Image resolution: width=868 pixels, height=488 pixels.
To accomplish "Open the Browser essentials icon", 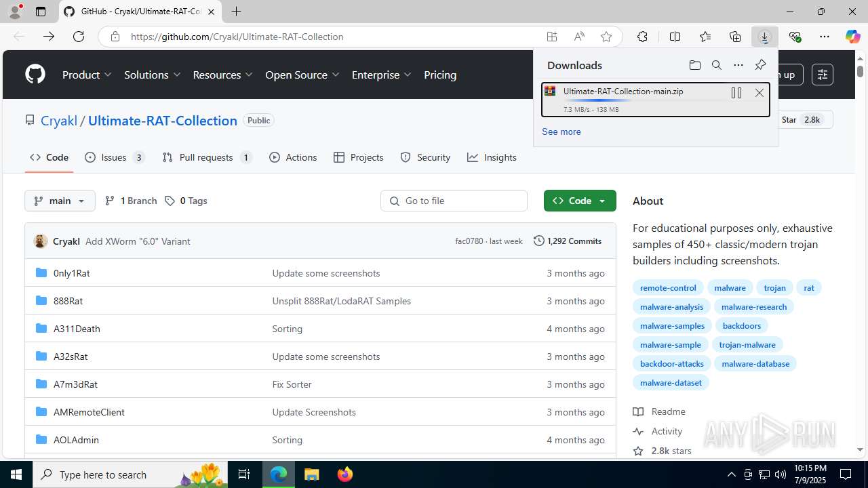I will (795, 37).
